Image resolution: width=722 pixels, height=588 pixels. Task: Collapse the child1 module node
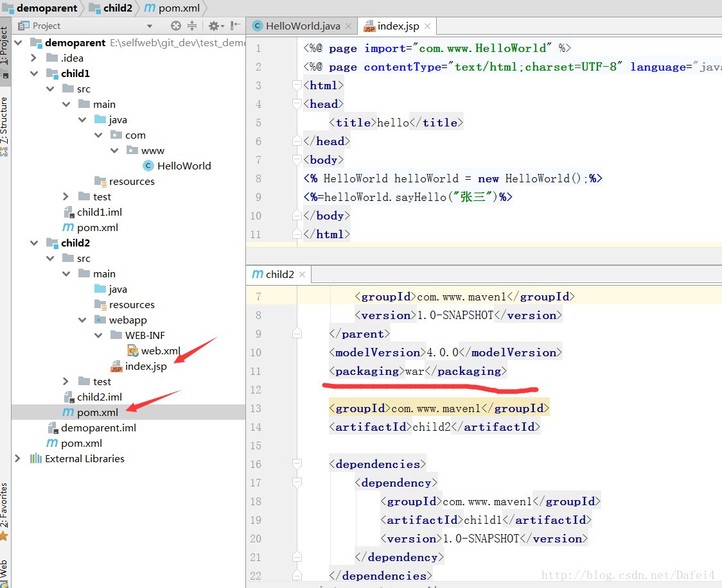coord(33,74)
